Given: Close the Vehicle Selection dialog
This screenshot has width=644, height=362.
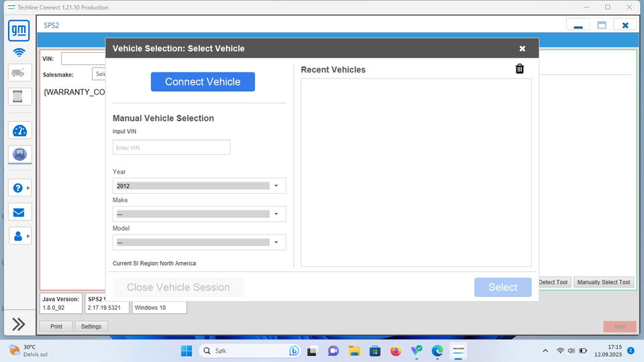Looking at the screenshot, I should (523, 48).
